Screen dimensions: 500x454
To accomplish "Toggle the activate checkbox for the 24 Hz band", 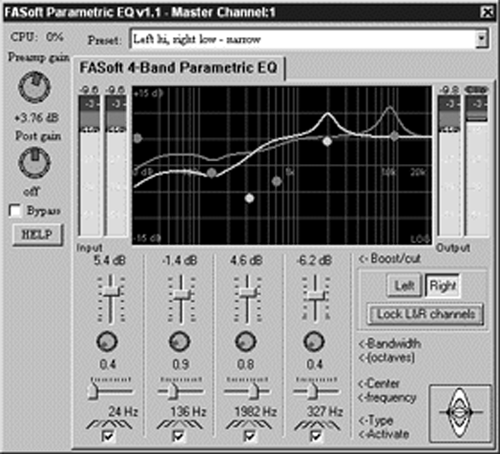I will (x=108, y=436).
